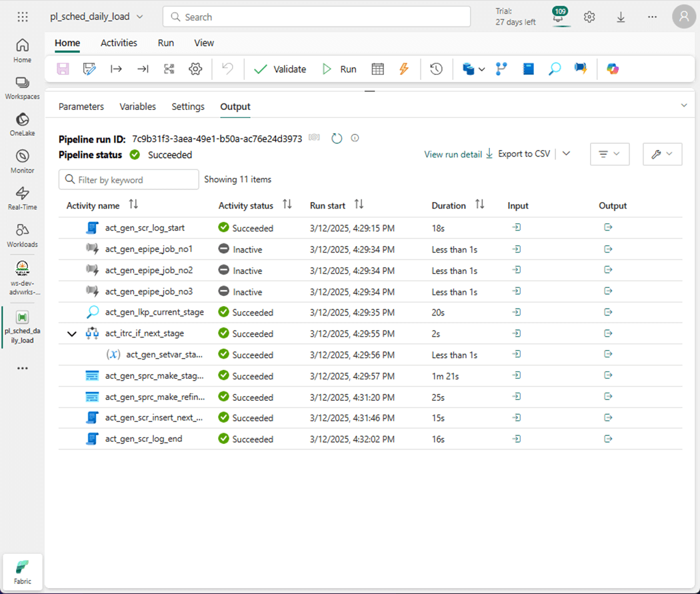Screen dimensions: 700x594
Task: Refresh the pipeline run status
Action: [337, 139]
